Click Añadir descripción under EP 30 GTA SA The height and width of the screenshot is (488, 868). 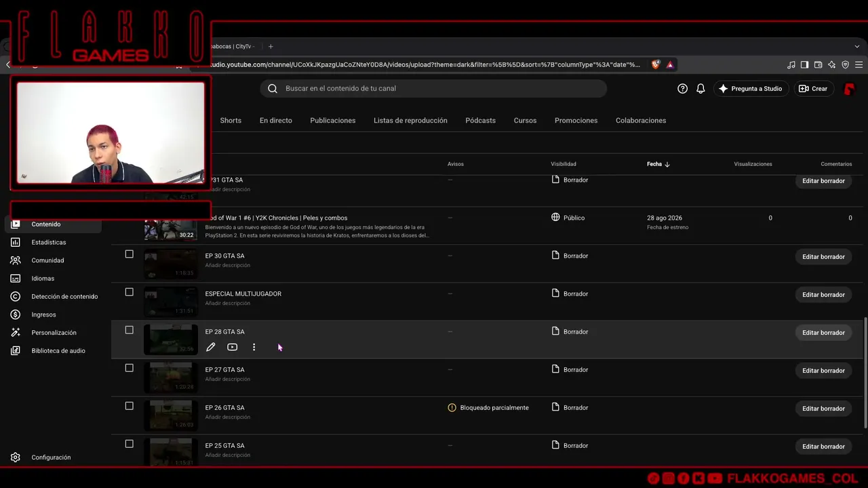pyautogui.click(x=228, y=266)
